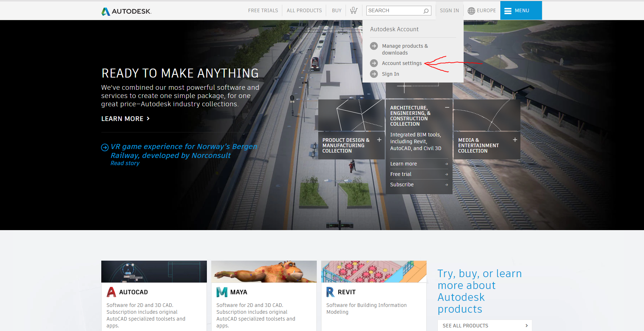
Task: Click the arrow next to Subscribe
Action: (x=446, y=185)
